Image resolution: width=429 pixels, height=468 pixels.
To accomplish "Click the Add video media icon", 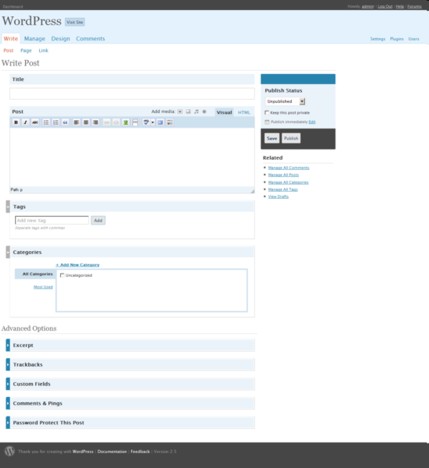I will pos(188,112).
